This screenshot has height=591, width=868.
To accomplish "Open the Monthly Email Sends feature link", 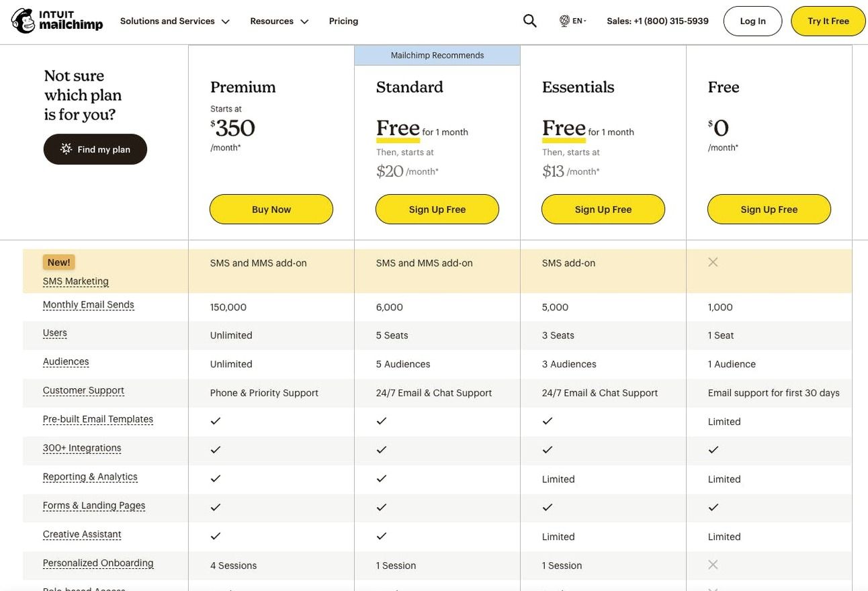I will [x=88, y=305].
